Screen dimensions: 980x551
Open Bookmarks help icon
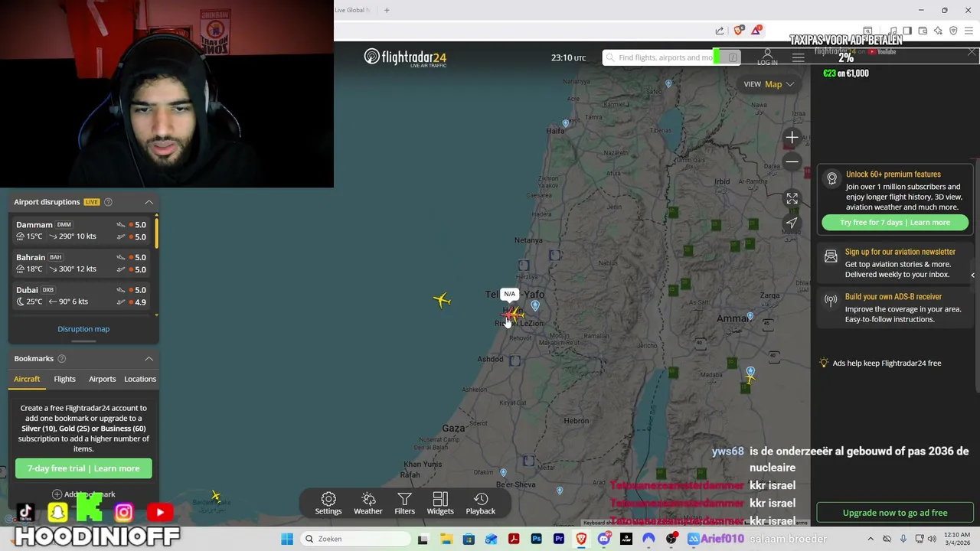click(61, 358)
